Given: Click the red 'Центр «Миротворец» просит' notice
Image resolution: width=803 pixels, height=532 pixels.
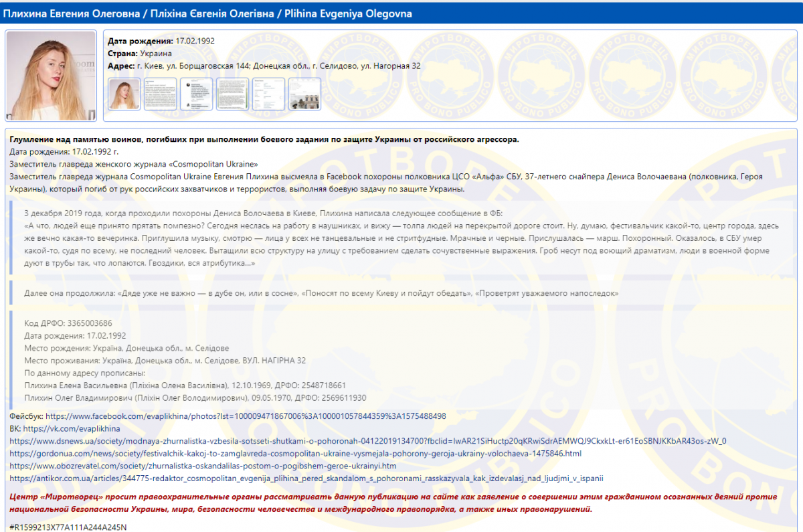Looking at the screenshot, I should tap(393, 503).
